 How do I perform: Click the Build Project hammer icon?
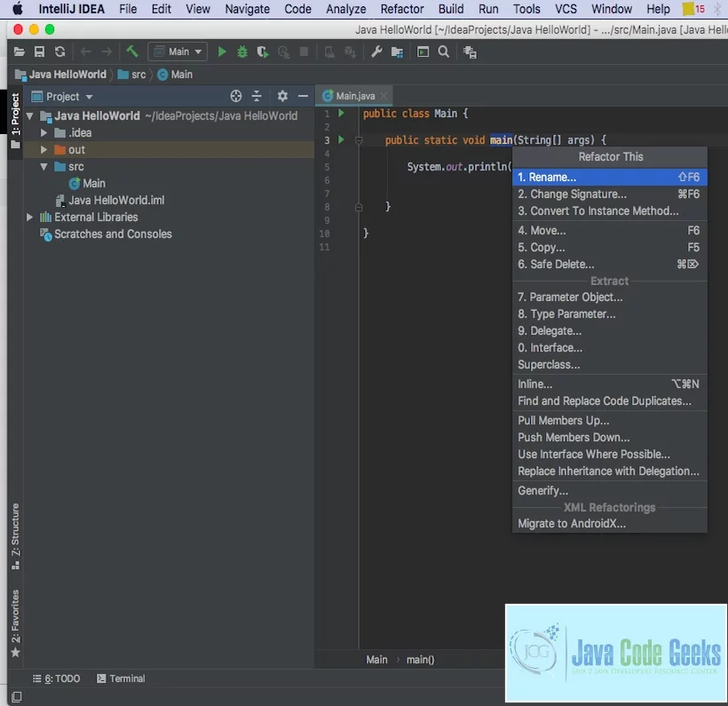(132, 52)
